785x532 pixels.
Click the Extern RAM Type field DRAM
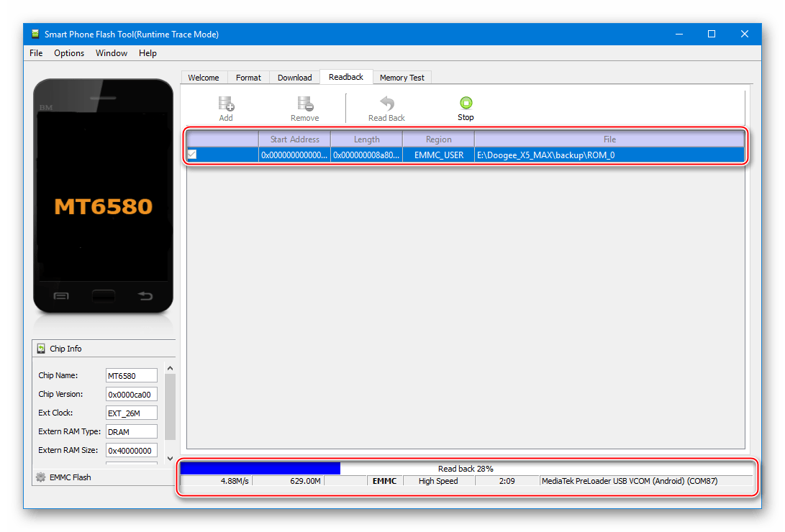tap(132, 432)
